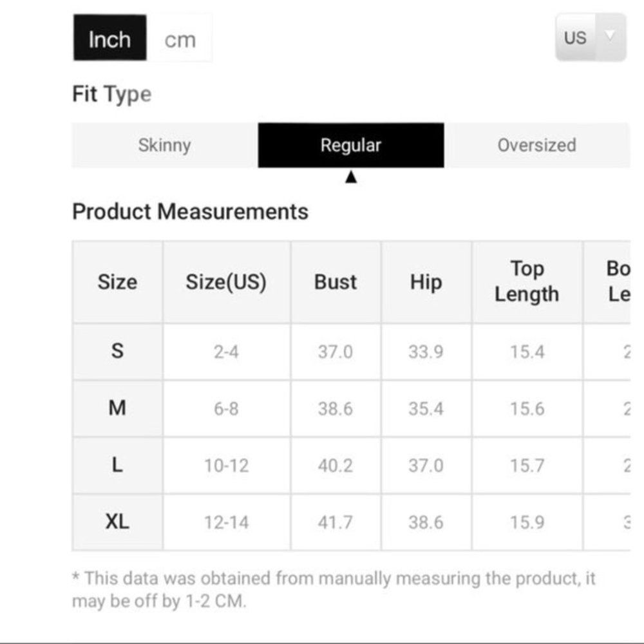Screen dimensions: 644x644
Task: Click the 12-14 US size cell
Action: click(226, 522)
